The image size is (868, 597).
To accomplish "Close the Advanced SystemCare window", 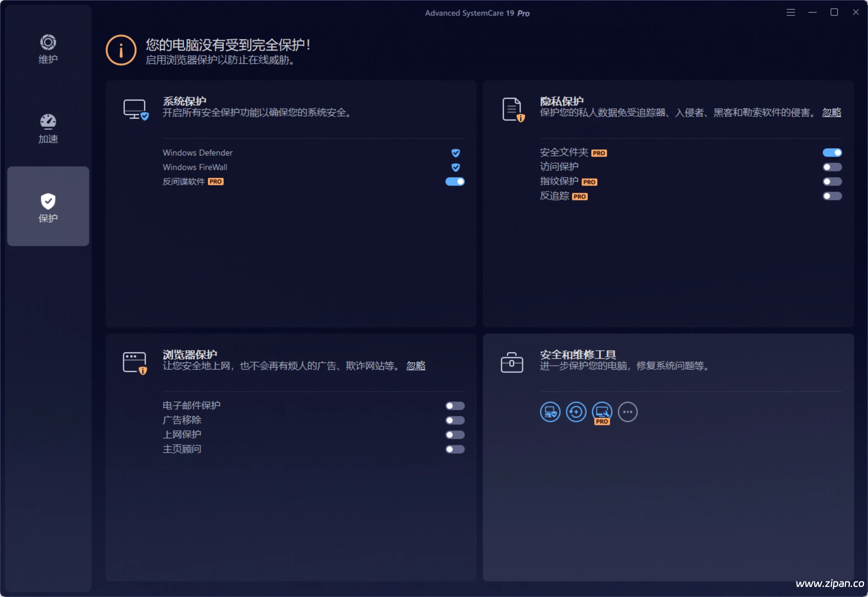I will (856, 12).
